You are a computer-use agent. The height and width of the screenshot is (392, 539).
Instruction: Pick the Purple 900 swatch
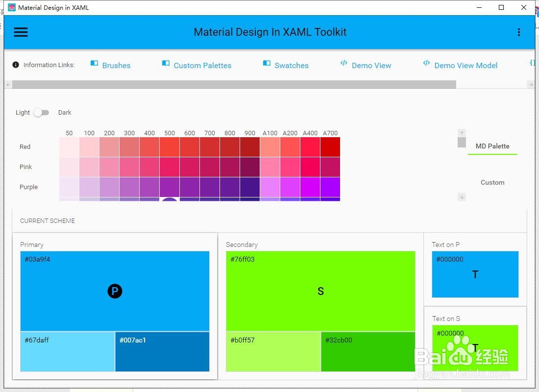coord(250,187)
